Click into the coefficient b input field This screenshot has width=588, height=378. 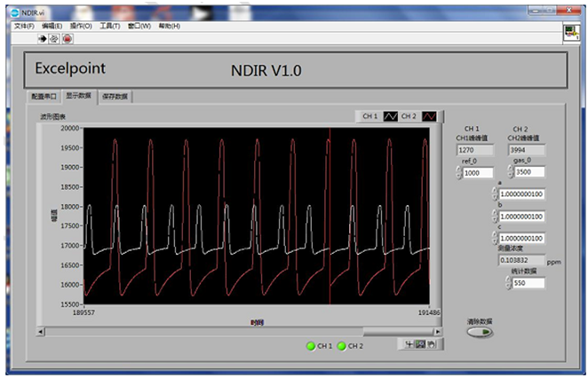pyautogui.click(x=521, y=217)
